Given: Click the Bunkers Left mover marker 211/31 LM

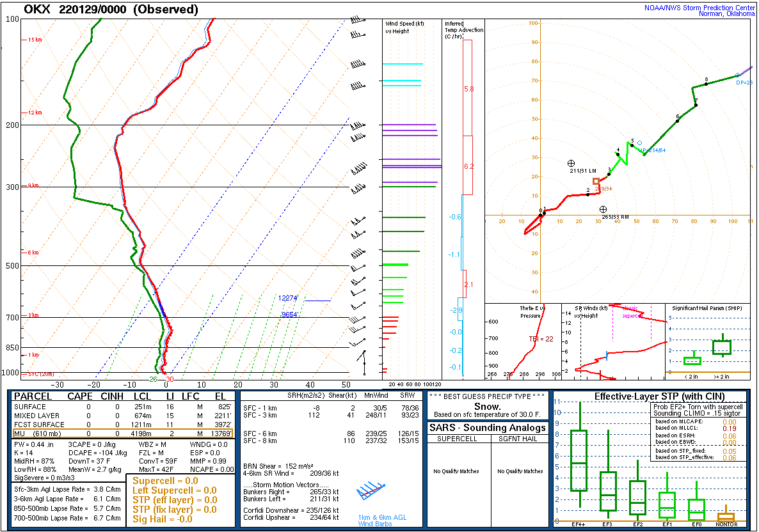Looking at the screenshot, I should [571, 164].
